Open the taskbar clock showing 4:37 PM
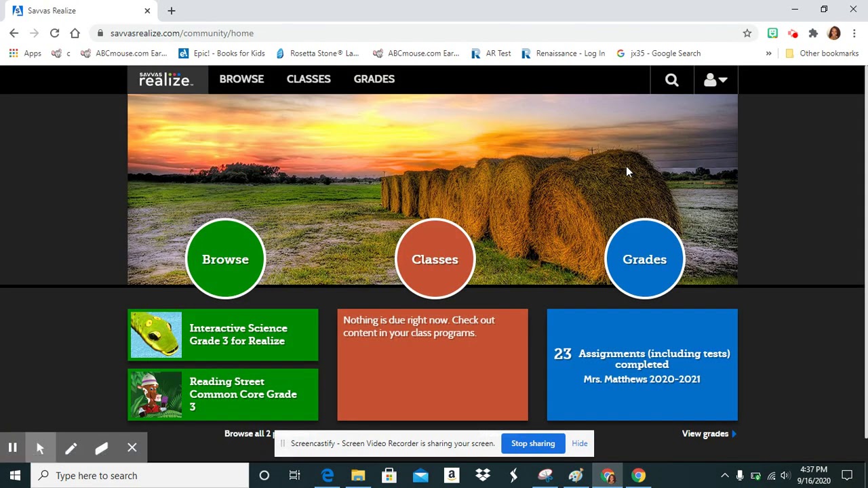Viewport: 868px width, 488px height. tap(814, 475)
